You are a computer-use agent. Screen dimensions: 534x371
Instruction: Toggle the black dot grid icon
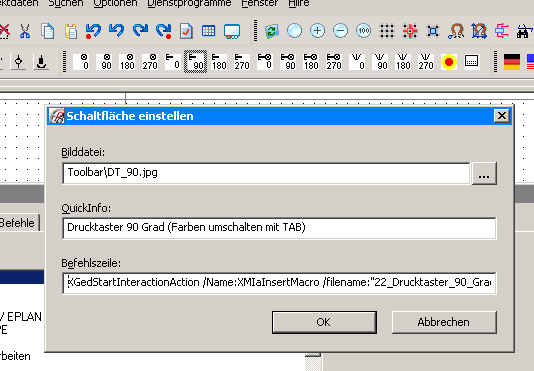387,31
